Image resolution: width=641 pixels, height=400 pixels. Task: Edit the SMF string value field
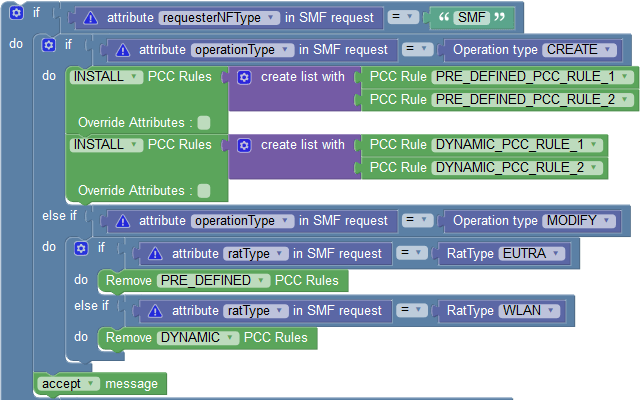click(x=471, y=17)
